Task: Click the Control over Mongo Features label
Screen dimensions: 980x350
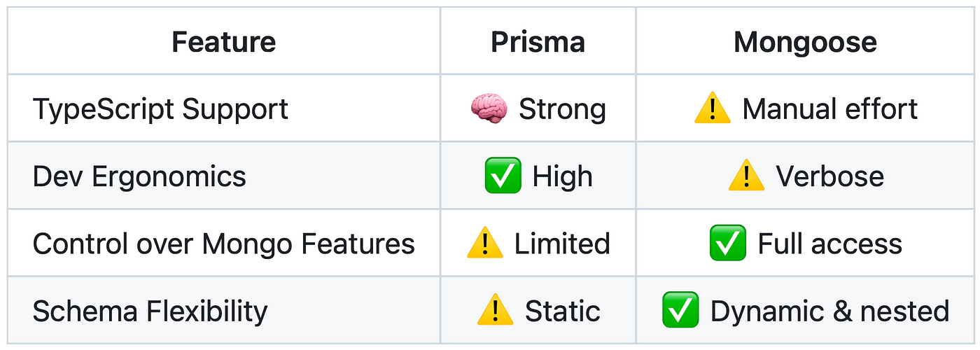Action: coord(224,244)
